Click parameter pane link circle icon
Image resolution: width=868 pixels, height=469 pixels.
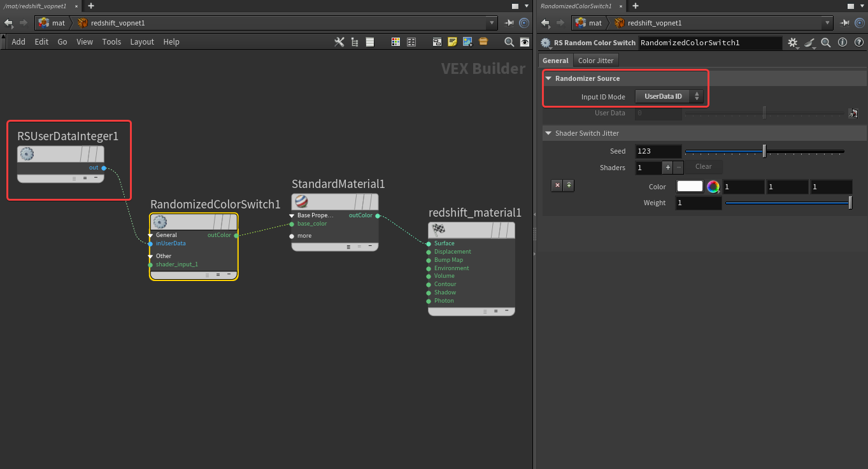[x=860, y=23]
